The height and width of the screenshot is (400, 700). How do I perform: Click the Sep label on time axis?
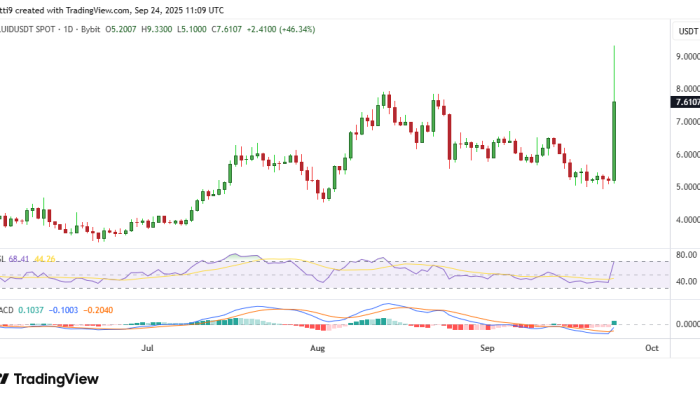(487, 348)
